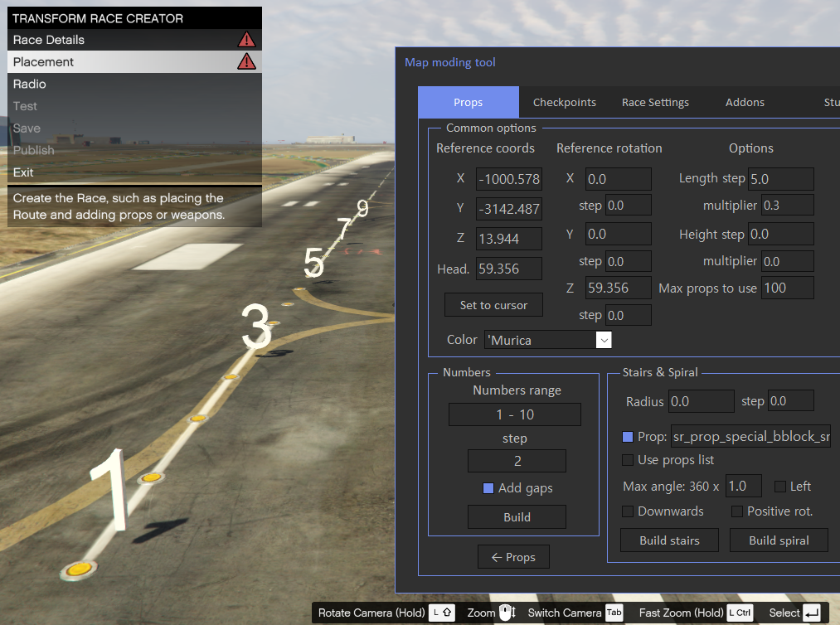Viewport: 840px width, 625px height.
Task: Click the Rotate Camera (Hold) label
Action: (371, 613)
